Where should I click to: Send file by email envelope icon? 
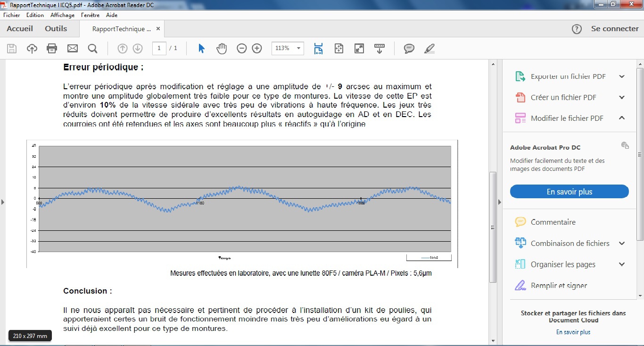[x=72, y=48]
